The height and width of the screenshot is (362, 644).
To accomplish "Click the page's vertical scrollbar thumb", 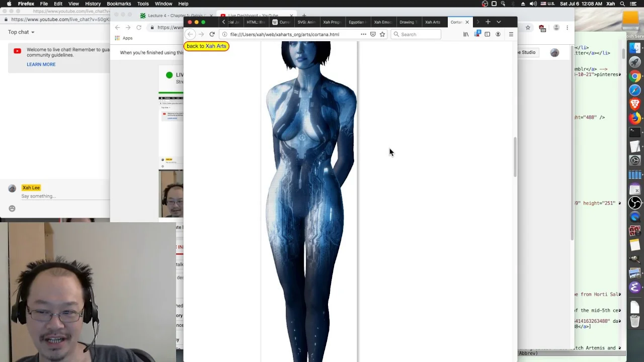I will [x=515, y=157].
